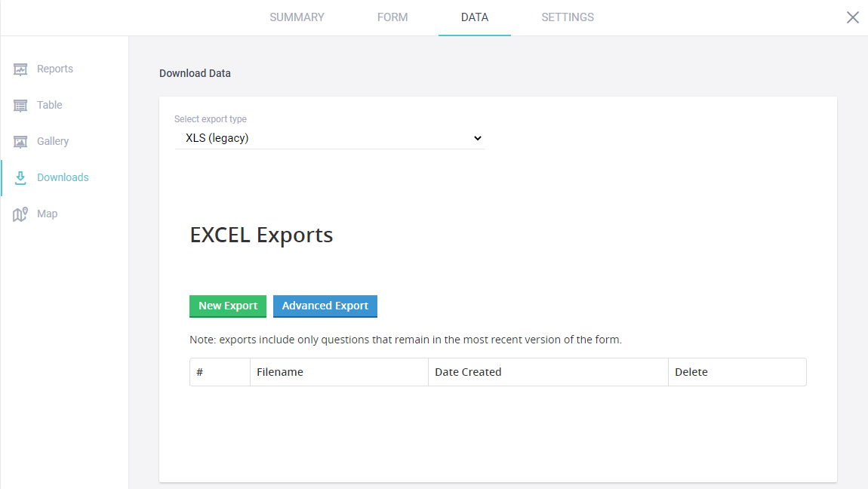Click the Filename column header

[x=280, y=372]
